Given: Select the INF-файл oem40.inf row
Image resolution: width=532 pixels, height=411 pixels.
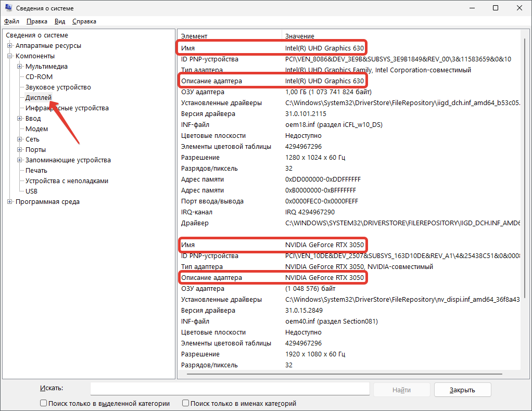Looking at the screenshot, I should click(x=349, y=321).
